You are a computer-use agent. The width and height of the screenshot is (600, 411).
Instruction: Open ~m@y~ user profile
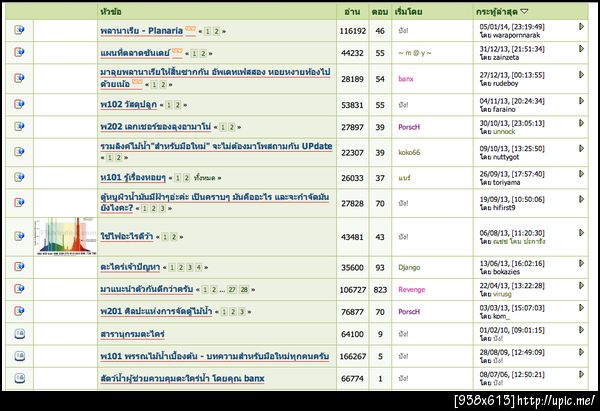(415, 53)
